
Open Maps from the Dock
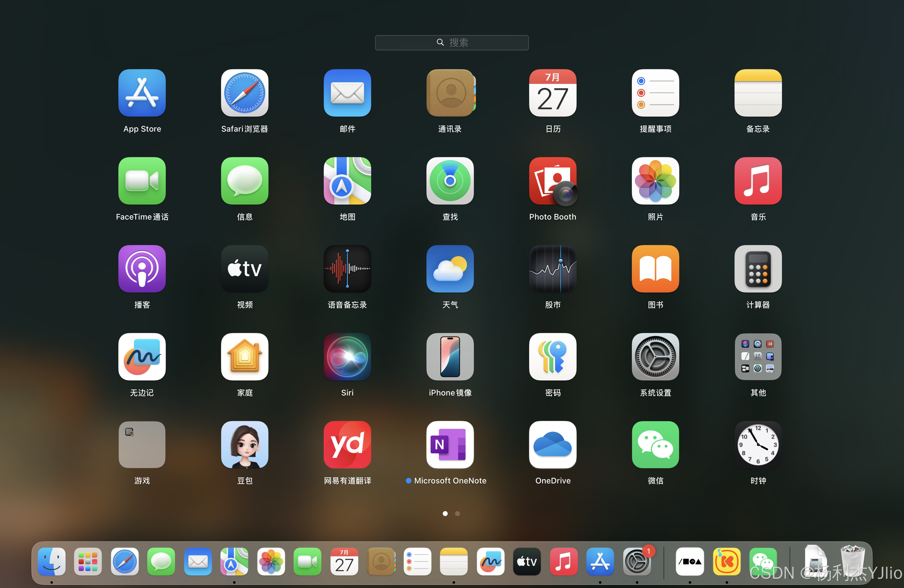[234, 562]
